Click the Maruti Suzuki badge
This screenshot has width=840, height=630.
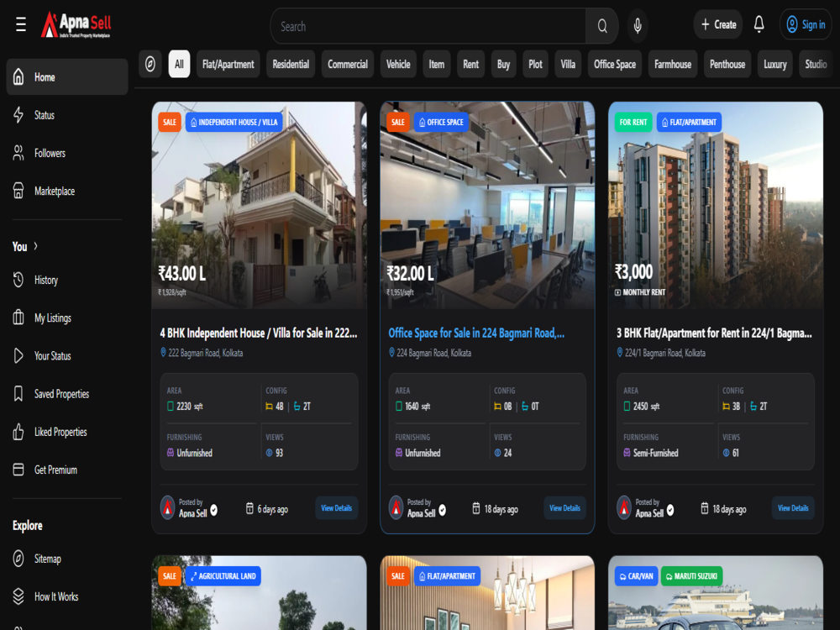691,576
